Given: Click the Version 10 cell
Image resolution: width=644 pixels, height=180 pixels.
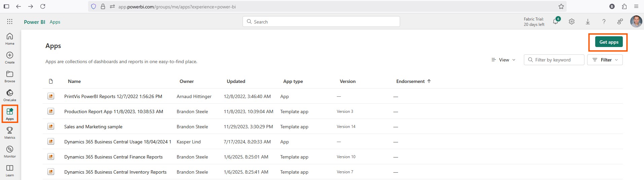Looking at the screenshot, I should pyautogui.click(x=346, y=157).
